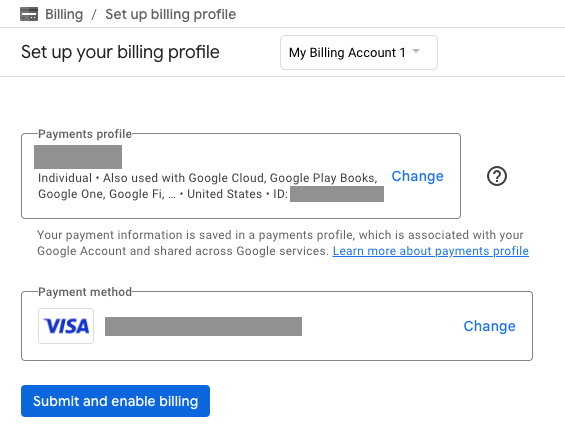Select the redacted payments profile name

point(78,157)
